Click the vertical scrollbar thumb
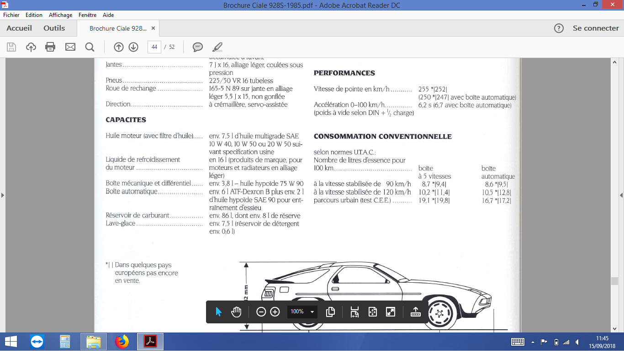The width and height of the screenshot is (624, 364). (x=614, y=281)
